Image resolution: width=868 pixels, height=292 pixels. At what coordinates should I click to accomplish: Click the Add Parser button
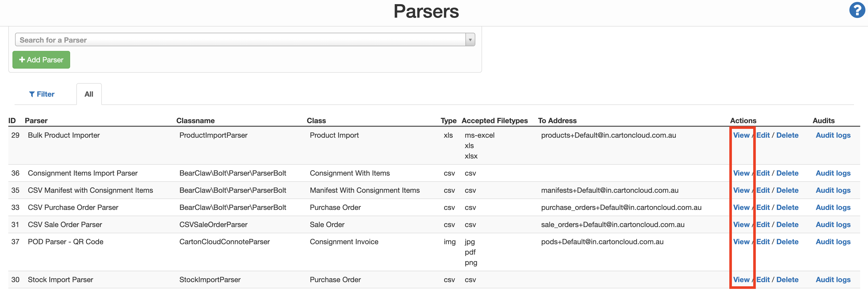pyautogui.click(x=41, y=59)
